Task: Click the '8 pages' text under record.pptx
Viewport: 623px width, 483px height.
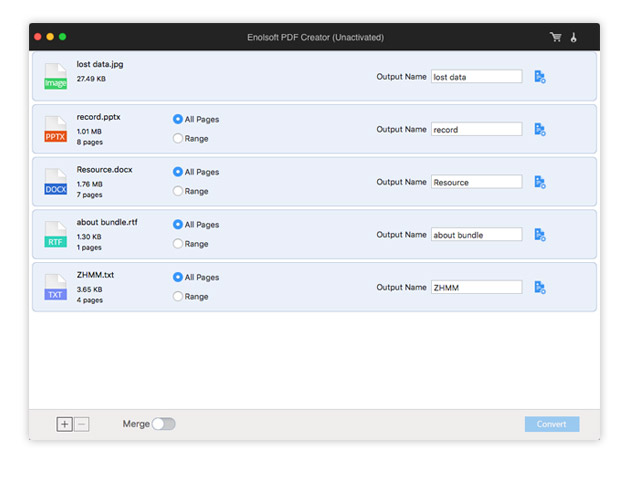Action: [x=89, y=142]
